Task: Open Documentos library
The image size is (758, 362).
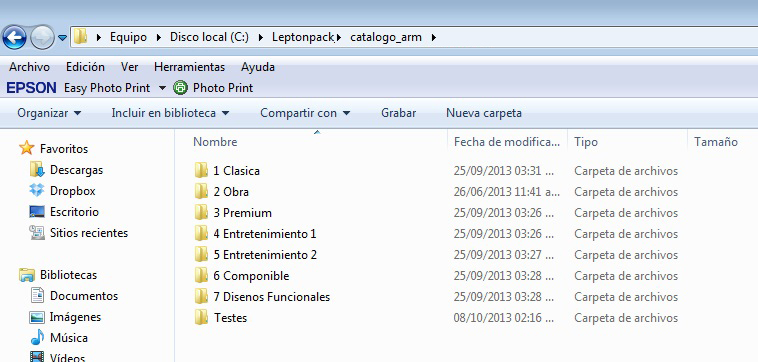Action: (84, 296)
